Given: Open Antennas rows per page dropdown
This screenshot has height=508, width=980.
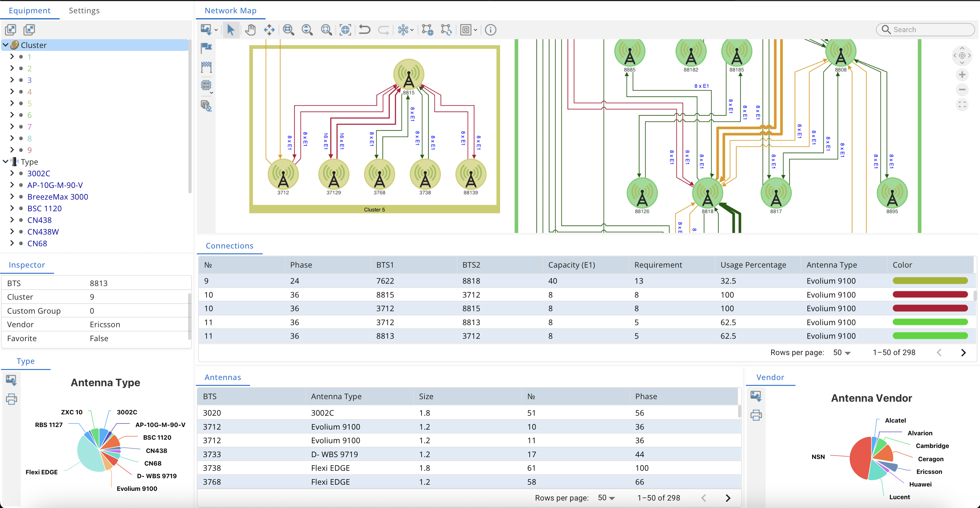Looking at the screenshot, I should [606, 498].
